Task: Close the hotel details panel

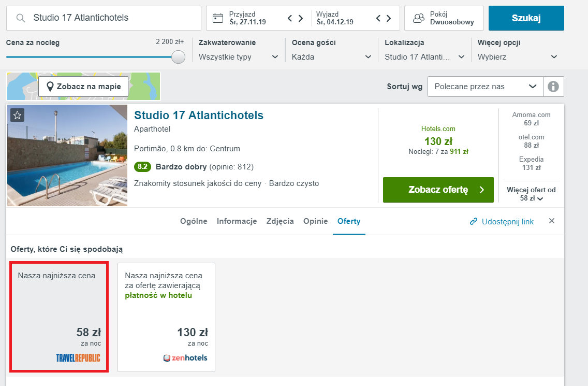Action: (552, 221)
